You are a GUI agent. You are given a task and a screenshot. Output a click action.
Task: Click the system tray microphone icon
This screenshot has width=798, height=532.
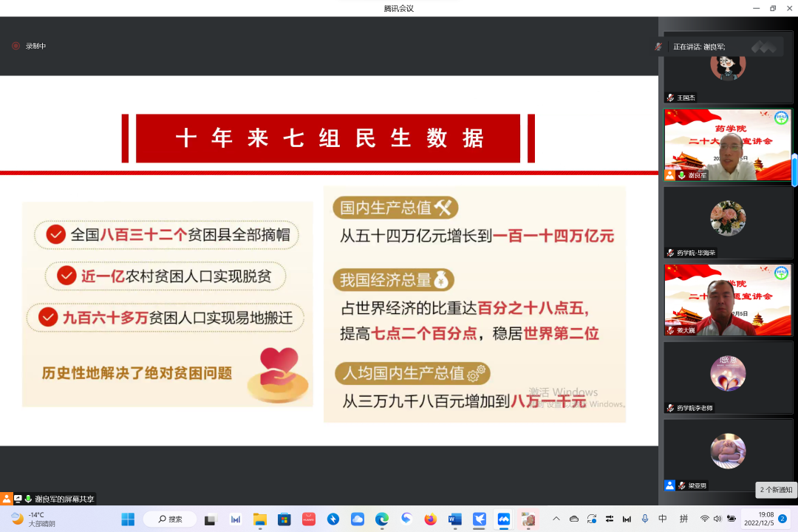(x=645, y=519)
